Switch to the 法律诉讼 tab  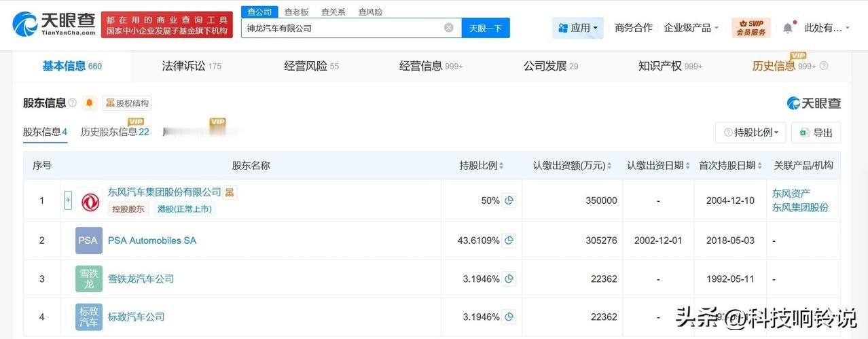[x=192, y=66]
